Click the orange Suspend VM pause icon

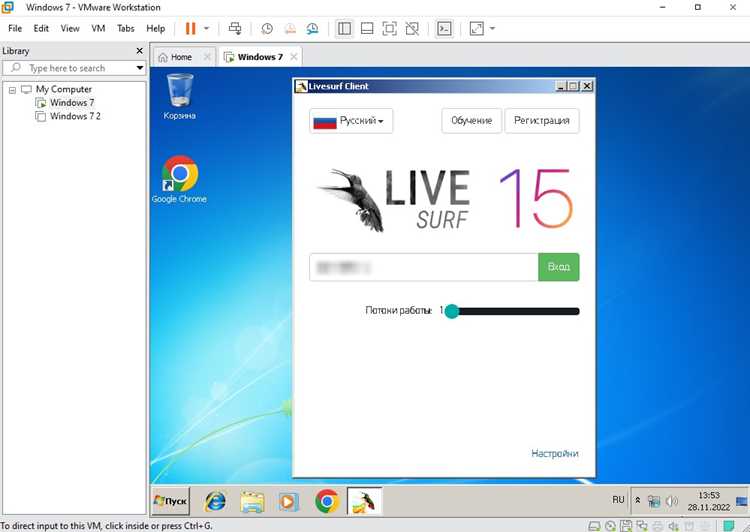click(x=190, y=29)
